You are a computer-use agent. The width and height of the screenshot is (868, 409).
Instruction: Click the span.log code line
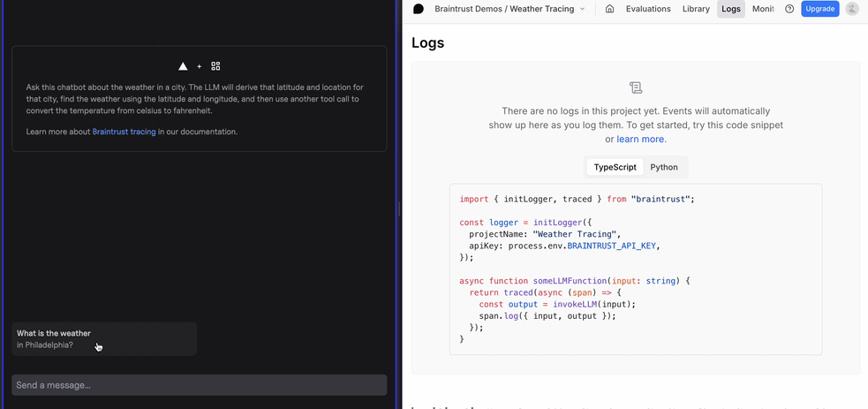547,316
